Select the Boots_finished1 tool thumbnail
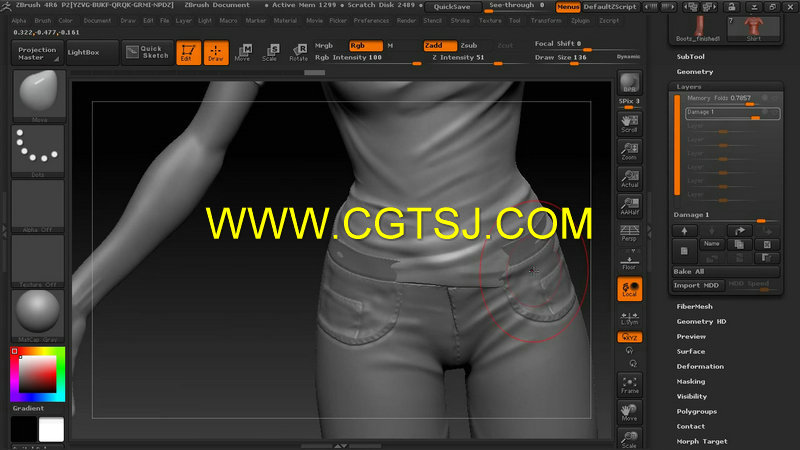The width and height of the screenshot is (800, 450). tap(697, 29)
